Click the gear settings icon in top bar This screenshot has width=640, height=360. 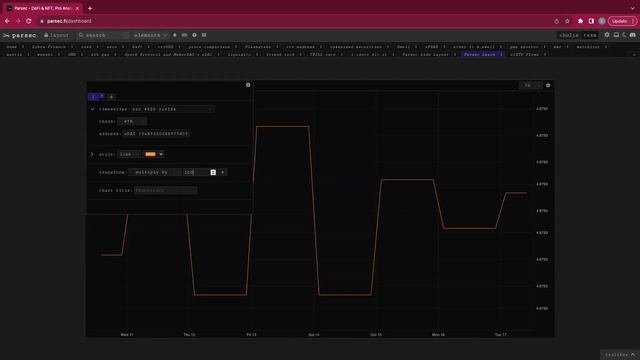pyautogui.click(x=607, y=35)
